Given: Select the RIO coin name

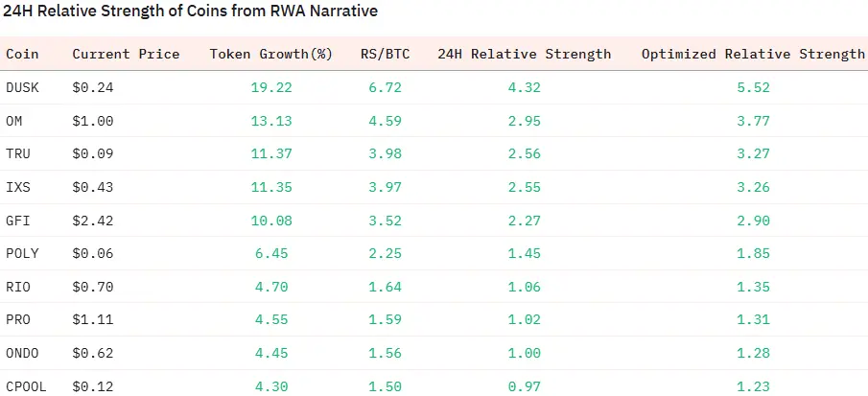Looking at the screenshot, I should coord(18,288).
